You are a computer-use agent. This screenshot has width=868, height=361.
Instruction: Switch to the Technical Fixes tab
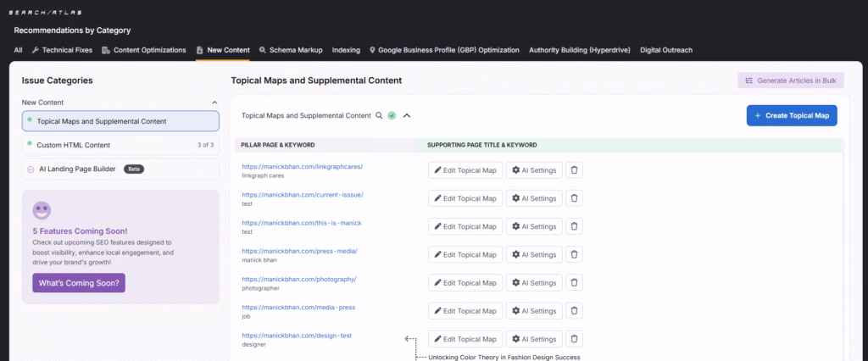62,50
